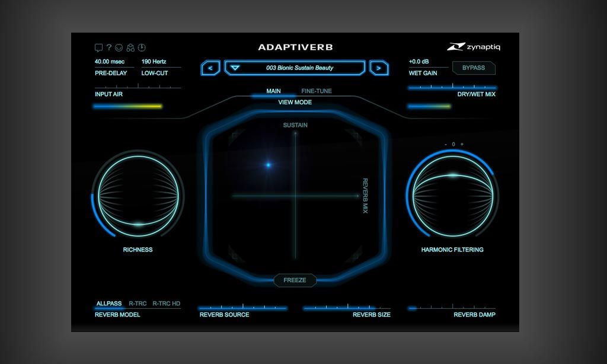Toggle the speech bubble tooltips icon
The width and height of the screenshot is (607, 364).
99,47
